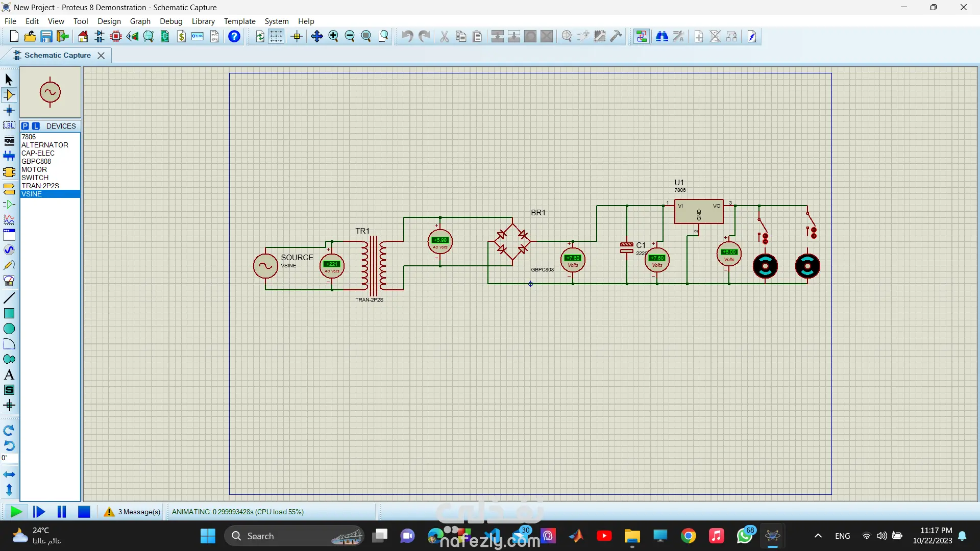Select the Generator mode tool
This screenshot has width=980, height=551.
click(9, 250)
